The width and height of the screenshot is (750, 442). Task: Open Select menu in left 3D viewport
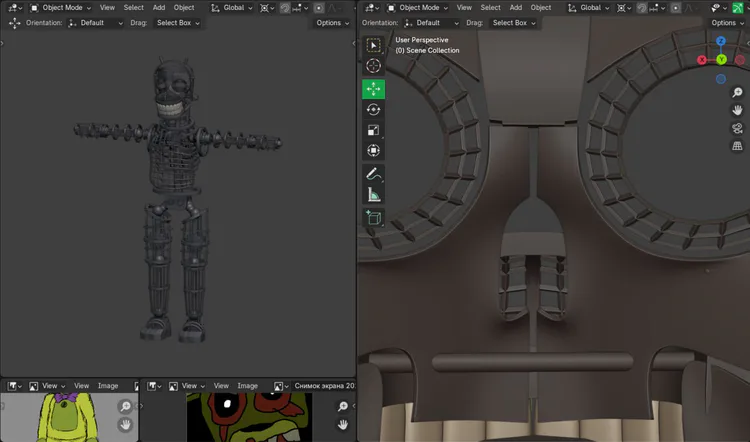click(133, 8)
